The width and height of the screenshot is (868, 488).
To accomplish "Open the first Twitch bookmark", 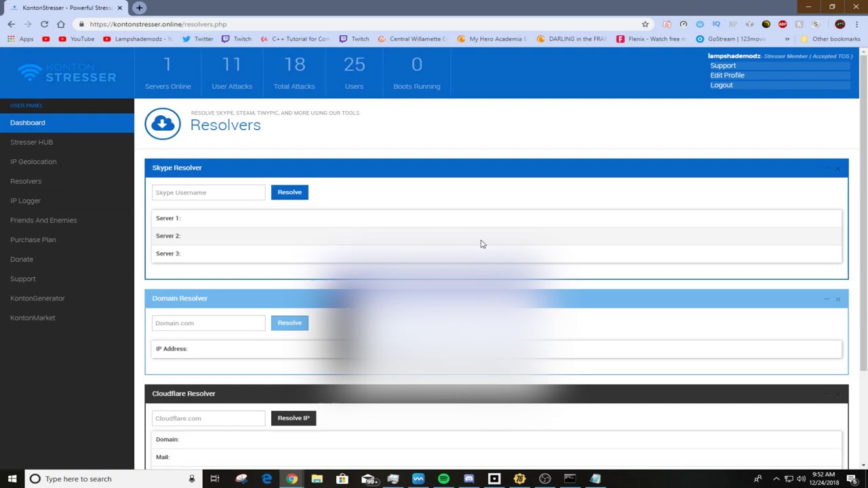I will 237,39.
